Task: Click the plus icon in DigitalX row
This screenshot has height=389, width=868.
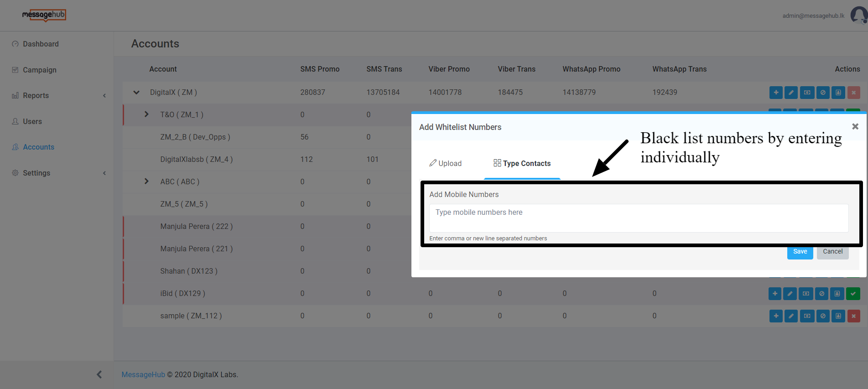Action: (775, 93)
